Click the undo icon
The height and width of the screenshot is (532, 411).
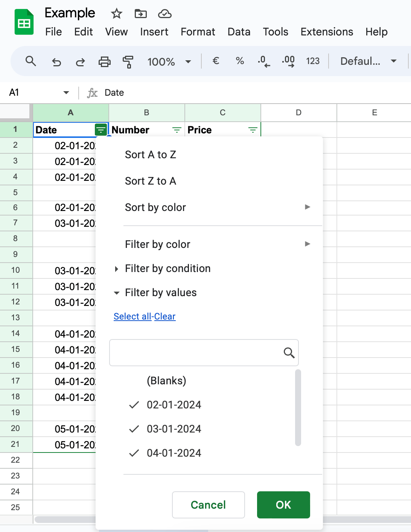[x=56, y=61]
